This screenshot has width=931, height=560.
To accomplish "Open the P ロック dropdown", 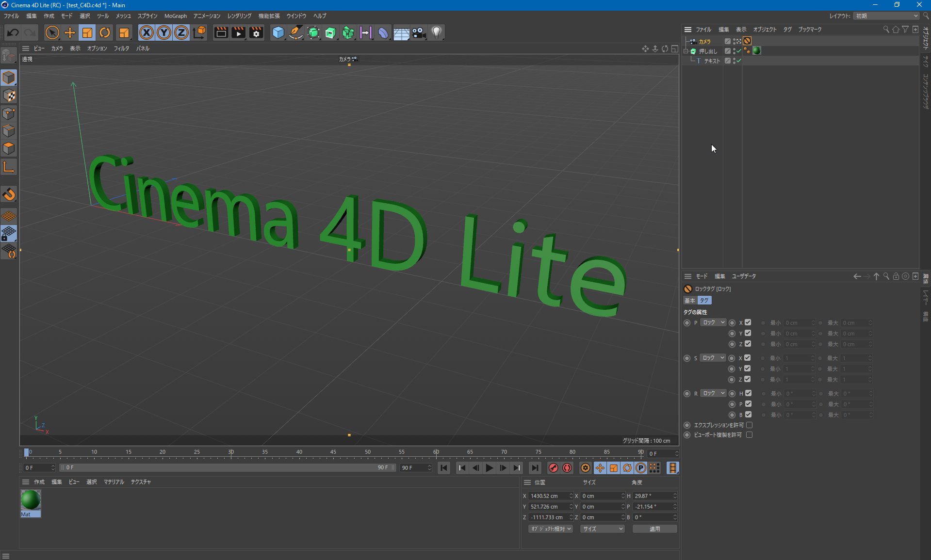I will click(713, 322).
